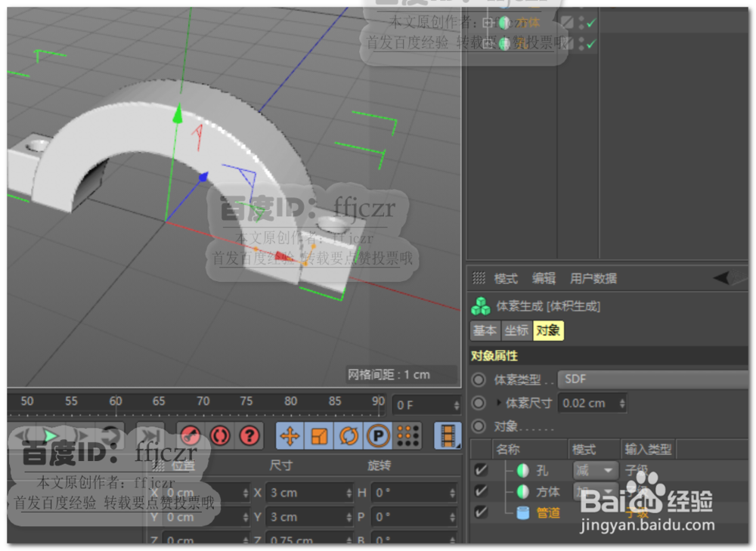
Task: Click the 旋转 coordinates header
Action: [x=379, y=465]
